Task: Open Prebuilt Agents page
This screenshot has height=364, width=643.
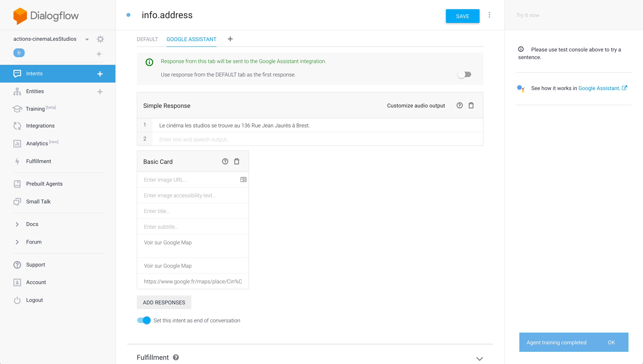Action: (x=44, y=184)
